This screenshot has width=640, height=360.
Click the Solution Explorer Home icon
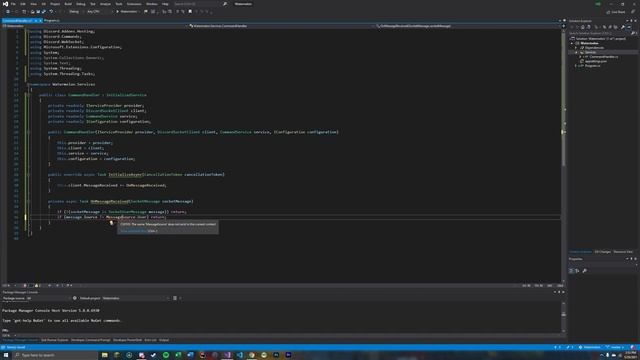coord(583,27)
